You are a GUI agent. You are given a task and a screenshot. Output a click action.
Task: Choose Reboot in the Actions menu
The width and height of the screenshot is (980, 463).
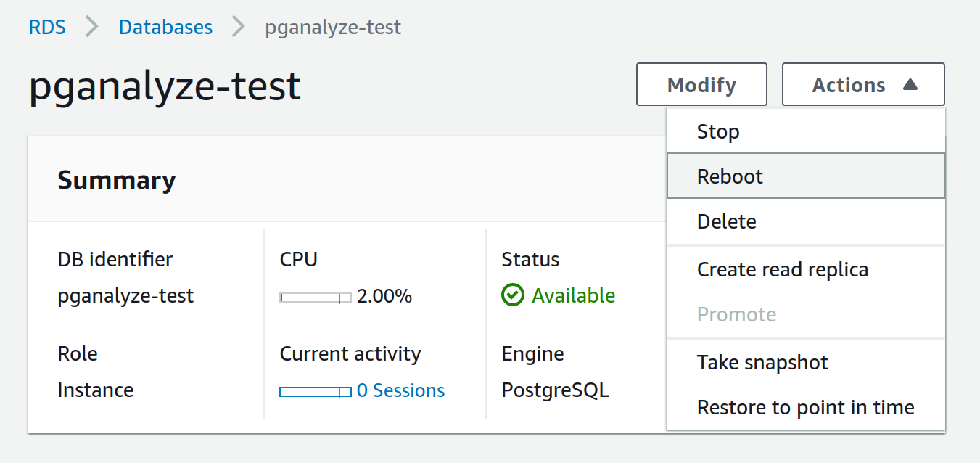[x=730, y=176]
